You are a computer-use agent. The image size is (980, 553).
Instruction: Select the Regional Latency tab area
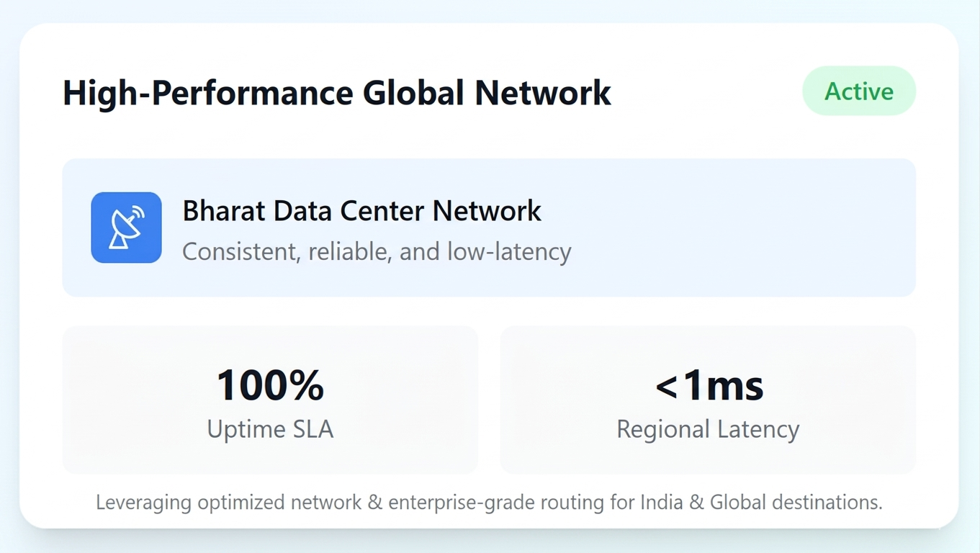click(x=708, y=428)
